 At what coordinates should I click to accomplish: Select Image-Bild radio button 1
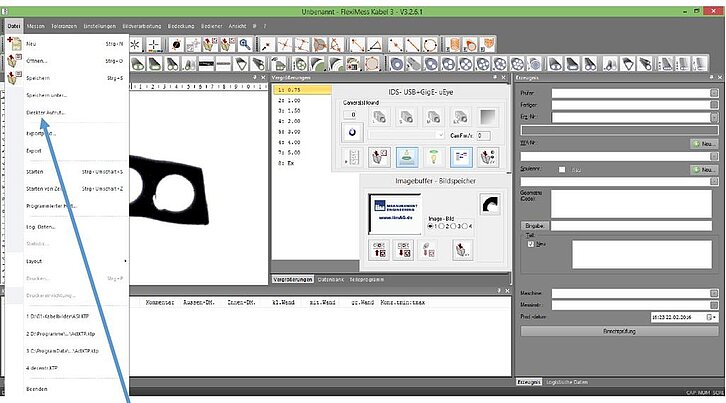pyautogui.click(x=431, y=226)
